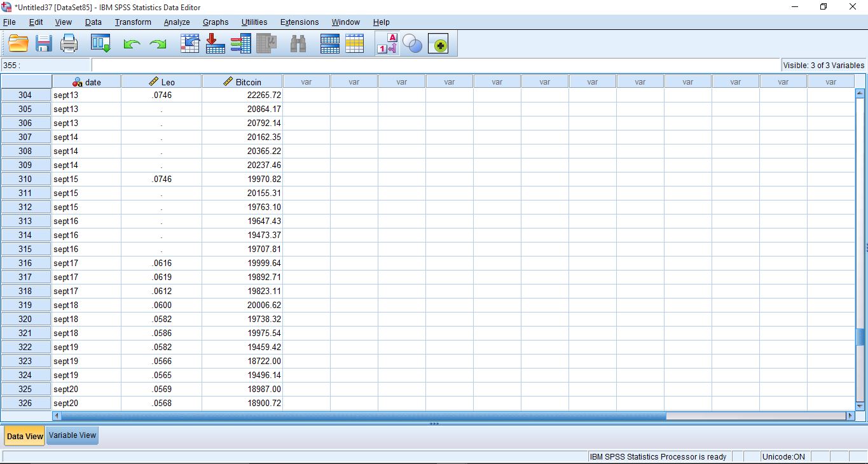Image resolution: width=868 pixels, height=464 pixels.
Task: Click the SPSS title bar application icon
Action: pos(7,7)
